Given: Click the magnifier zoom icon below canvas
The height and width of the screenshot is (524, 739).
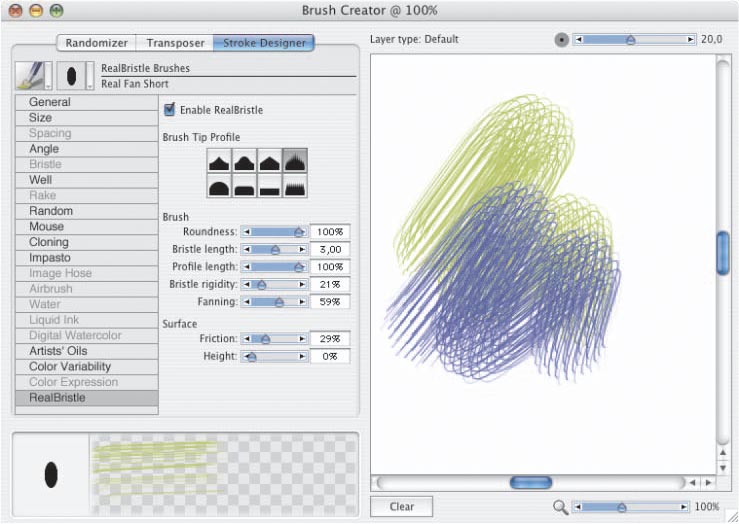Looking at the screenshot, I should click(560, 507).
